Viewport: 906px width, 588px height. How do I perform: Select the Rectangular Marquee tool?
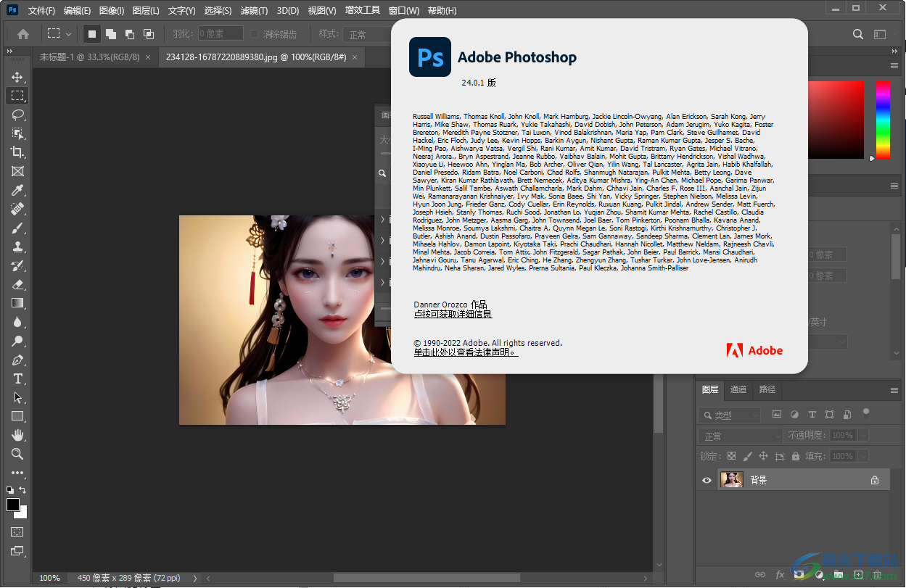coord(17,95)
